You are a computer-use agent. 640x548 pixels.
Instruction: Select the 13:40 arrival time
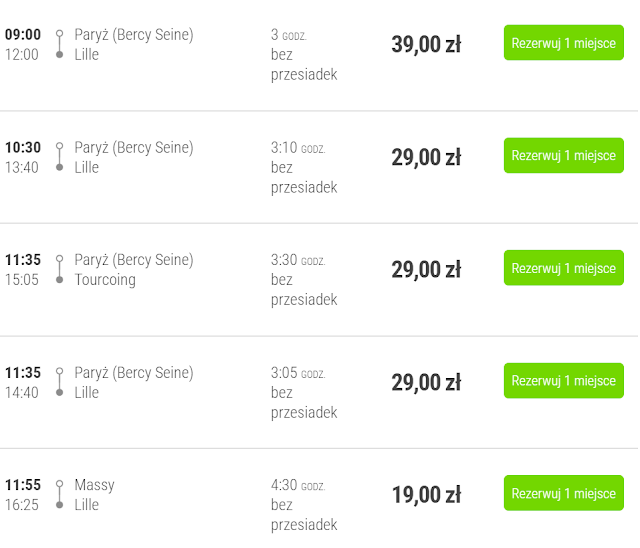click(22, 167)
